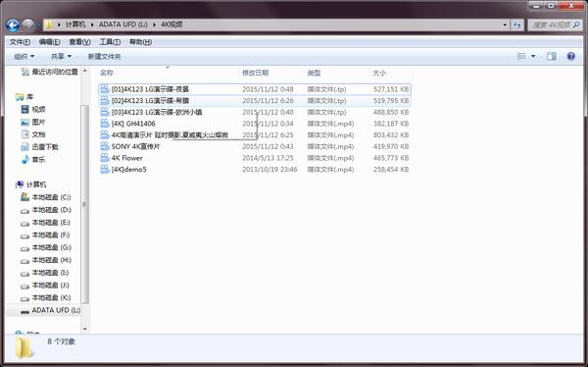Open the view options dropdown arrow
This screenshot has width=588, height=367.
coord(533,56)
